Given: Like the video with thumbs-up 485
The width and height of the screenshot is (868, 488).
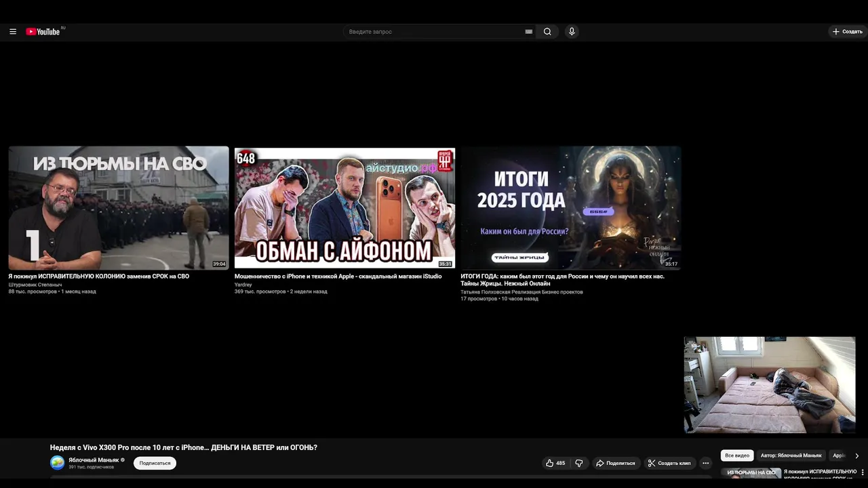Looking at the screenshot, I should (x=555, y=463).
